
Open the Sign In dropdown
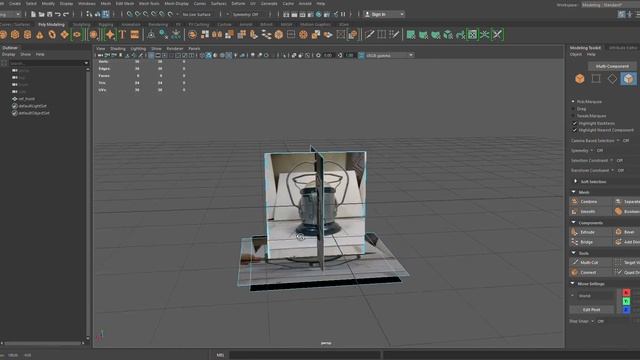tap(384, 14)
